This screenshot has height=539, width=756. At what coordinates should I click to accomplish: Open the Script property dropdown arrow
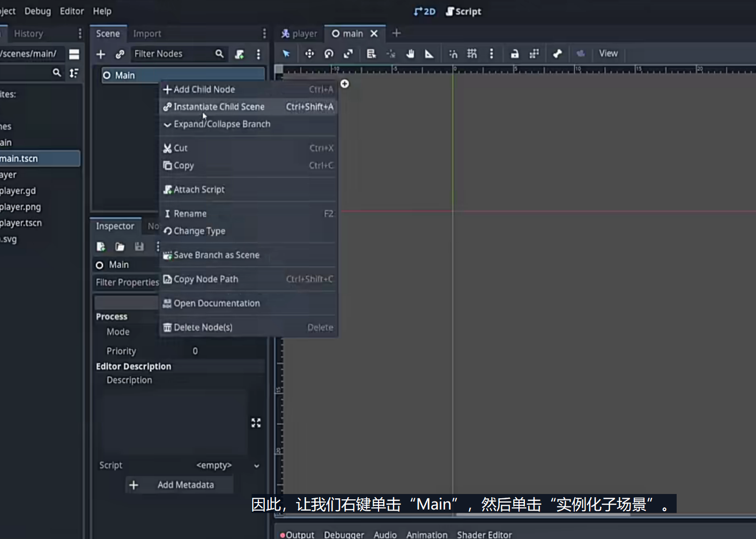click(257, 466)
